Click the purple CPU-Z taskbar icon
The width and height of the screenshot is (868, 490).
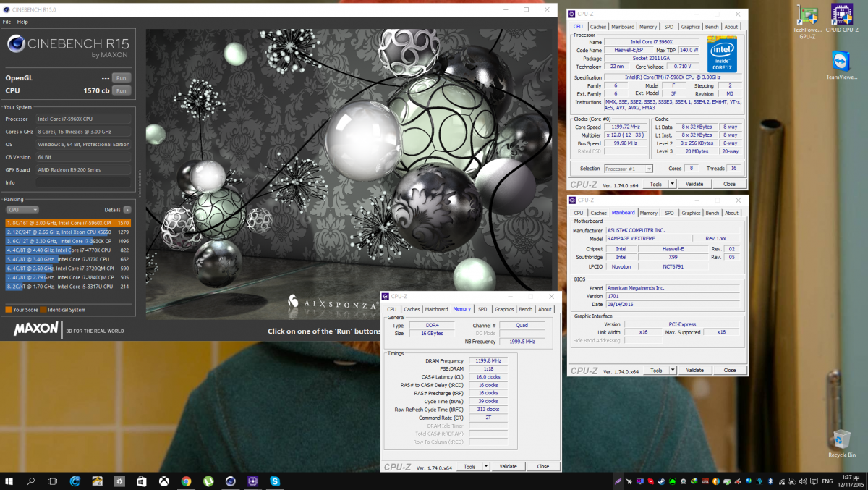click(252, 481)
